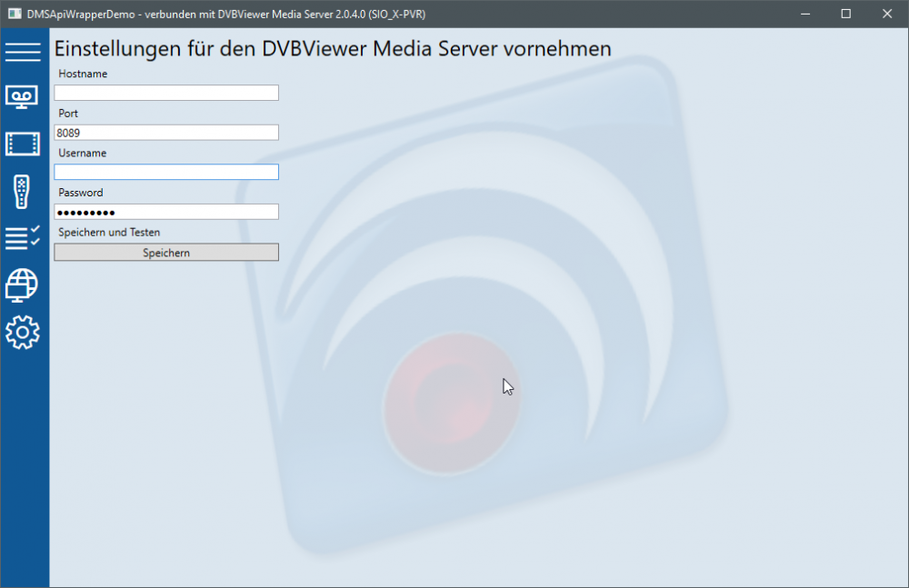The image size is (909, 588).
Task: Open the settings gear icon
Action: point(23,333)
